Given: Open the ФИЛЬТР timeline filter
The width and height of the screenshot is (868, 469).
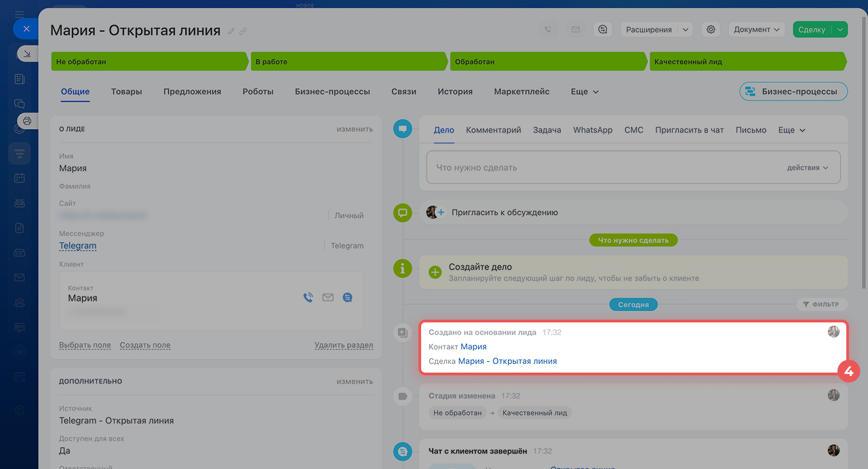Looking at the screenshot, I should coord(821,305).
